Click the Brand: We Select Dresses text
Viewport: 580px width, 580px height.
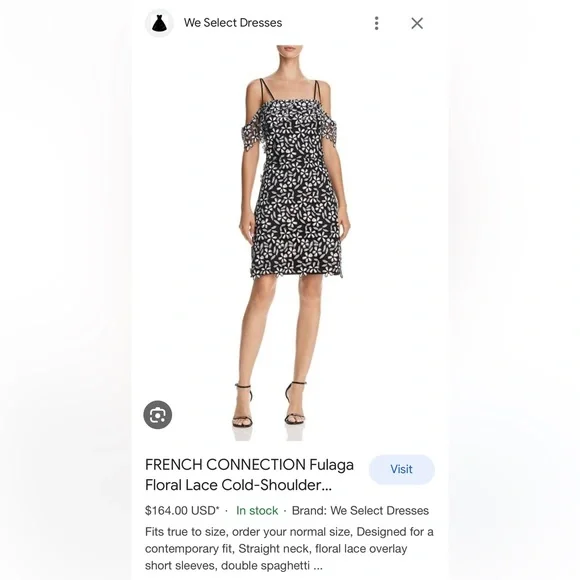coord(360,510)
